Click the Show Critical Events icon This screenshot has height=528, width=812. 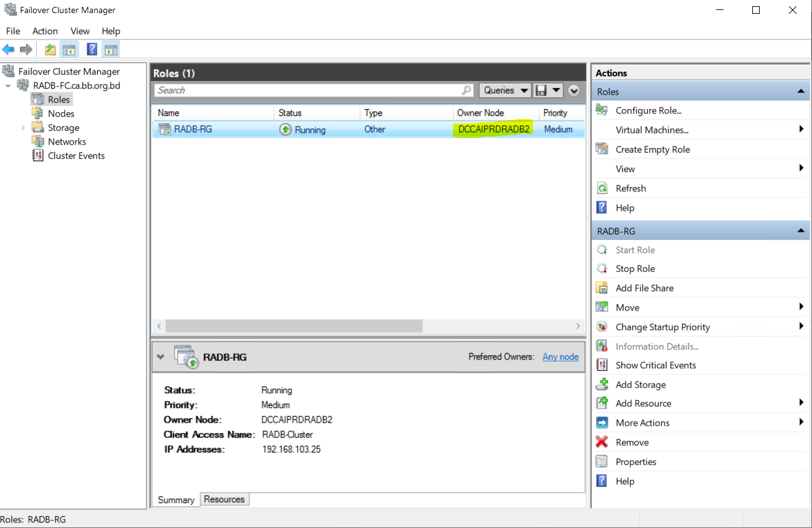602,365
